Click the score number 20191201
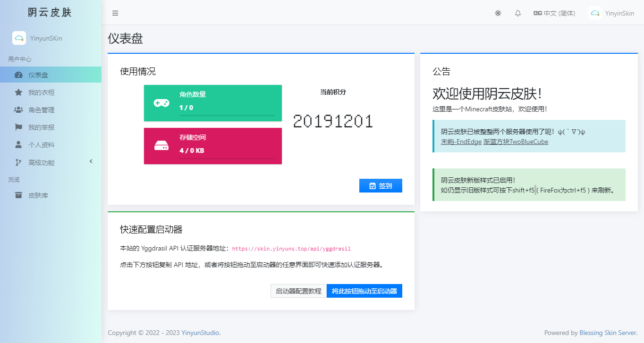Image resolution: width=644 pixels, height=343 pixels. [333, 121]
